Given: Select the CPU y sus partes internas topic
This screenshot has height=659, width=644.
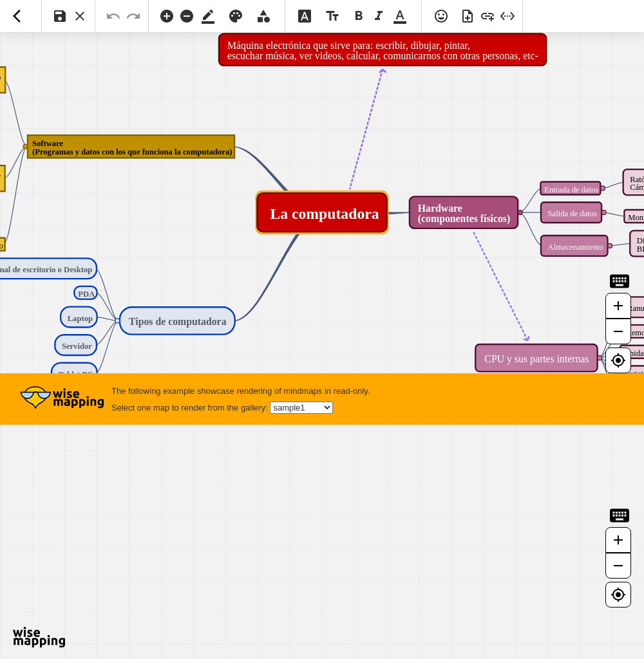Looking at the screenshot, I should pyautogui.click(x=536, y=358).
